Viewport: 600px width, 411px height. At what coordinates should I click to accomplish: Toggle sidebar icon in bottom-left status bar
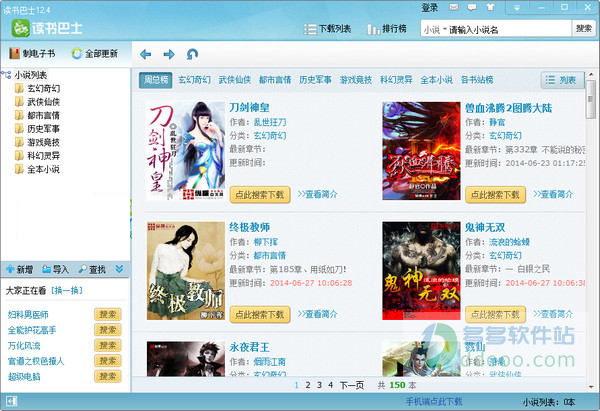[x=11, y=401]
